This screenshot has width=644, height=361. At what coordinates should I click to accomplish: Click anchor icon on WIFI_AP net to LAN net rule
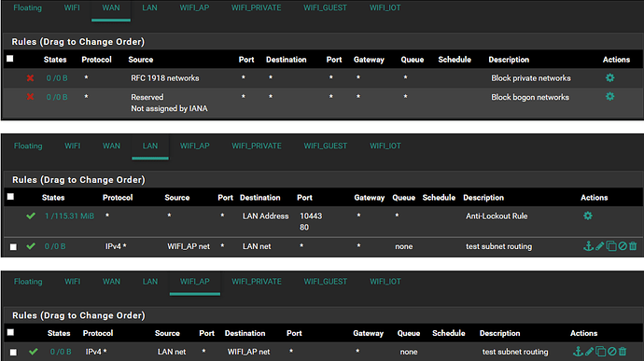pyautogui.click(x=588, y=246)
